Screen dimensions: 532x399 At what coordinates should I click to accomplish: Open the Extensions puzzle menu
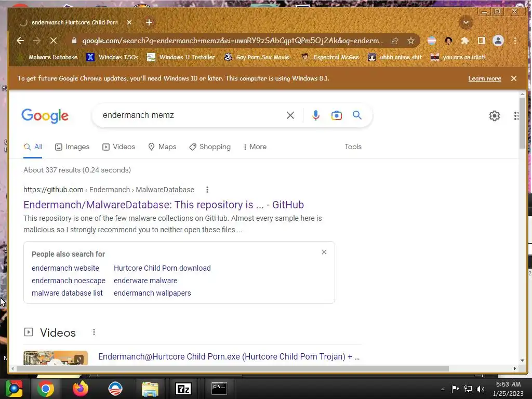[465, 41]
